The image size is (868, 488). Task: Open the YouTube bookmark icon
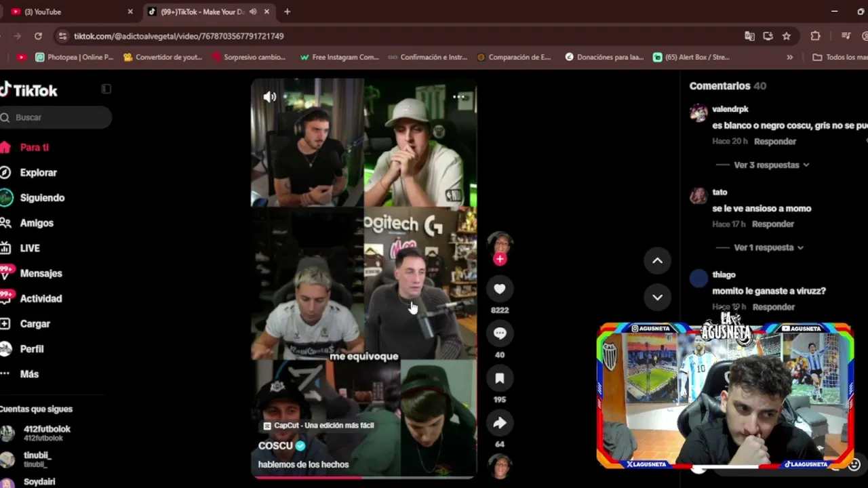tap(22, 58)
